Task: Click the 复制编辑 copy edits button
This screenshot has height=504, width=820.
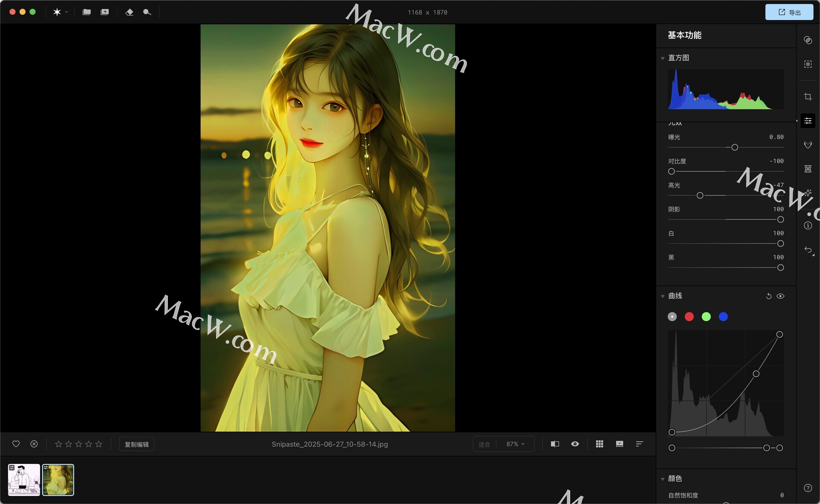Action: pyautogui.click(x=137, y=444)
